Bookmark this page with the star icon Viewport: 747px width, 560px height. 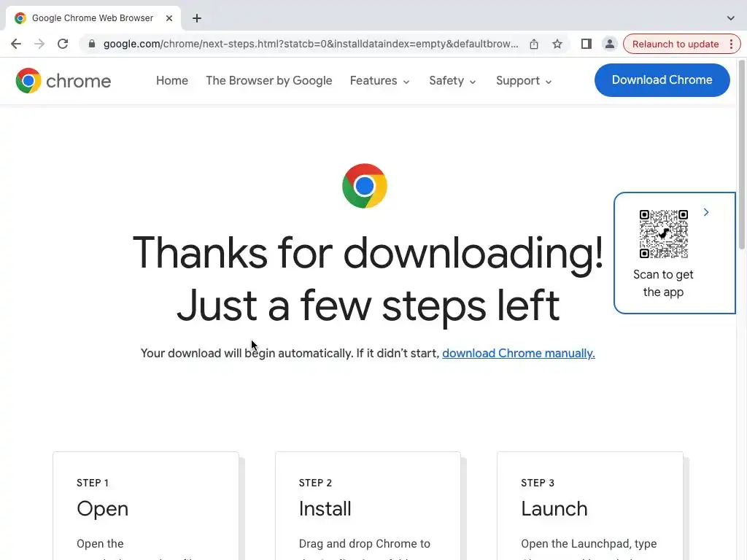(x=557, y=44)
